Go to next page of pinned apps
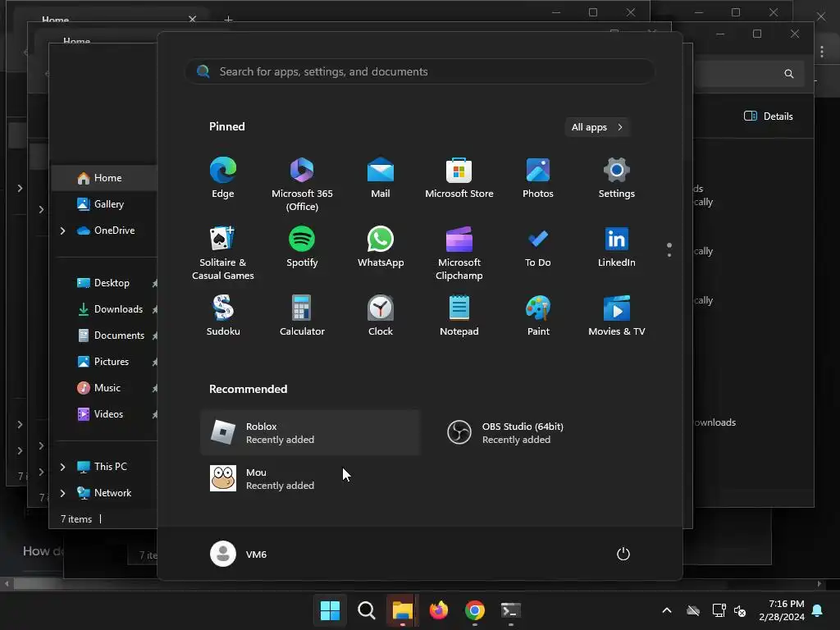 [669, 255]
